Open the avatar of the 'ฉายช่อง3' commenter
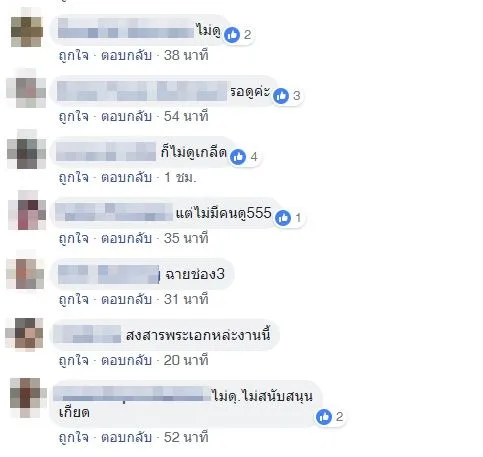483x457 pixels. point(26,273)
